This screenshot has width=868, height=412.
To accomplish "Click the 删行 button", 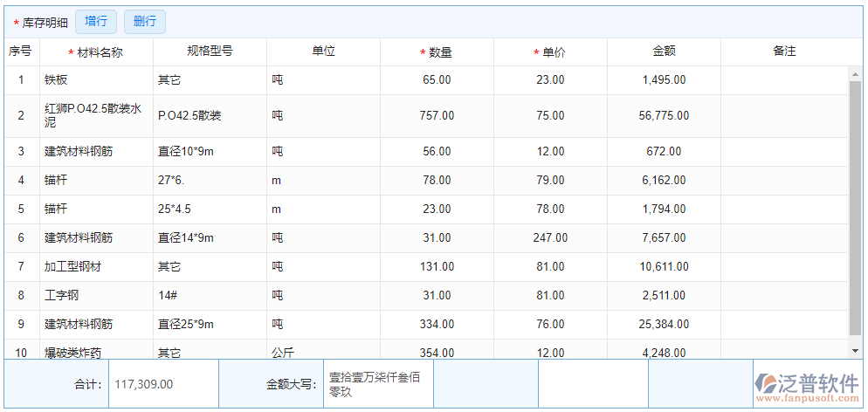I will click(x=144, y=22).
